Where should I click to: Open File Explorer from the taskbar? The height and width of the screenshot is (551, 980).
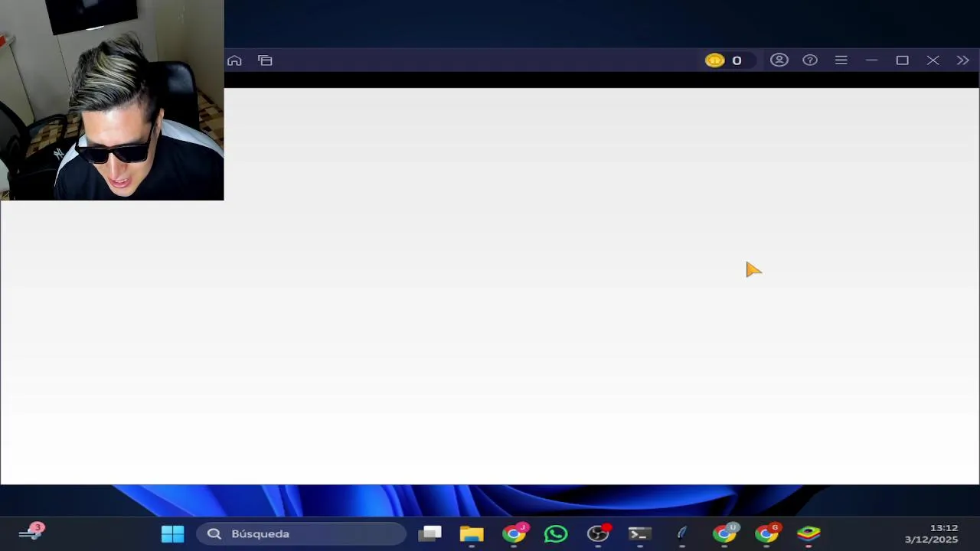[472, 533]
